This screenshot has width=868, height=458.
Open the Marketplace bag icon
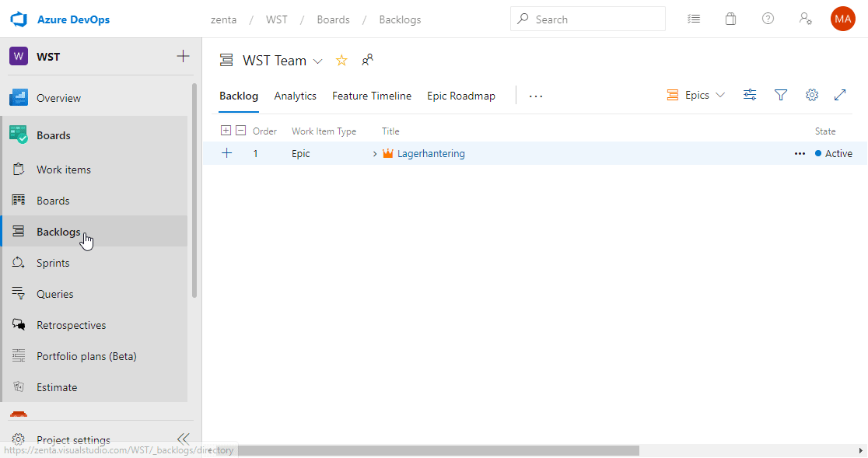coord(730,19)
